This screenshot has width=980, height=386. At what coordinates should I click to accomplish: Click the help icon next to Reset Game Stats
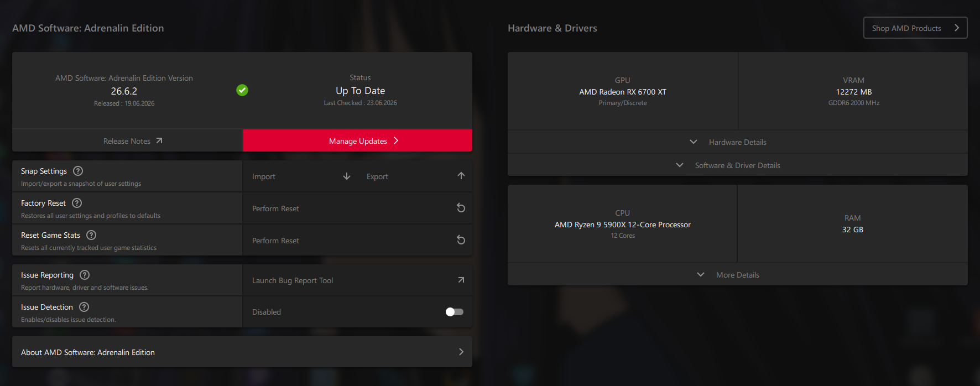91,235
